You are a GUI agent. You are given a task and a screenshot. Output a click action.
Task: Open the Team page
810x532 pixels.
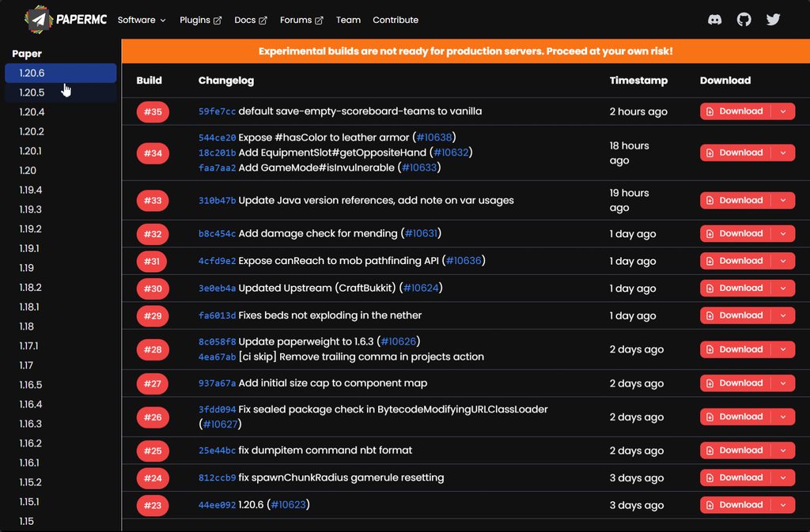pyautogui.click(x=348, y=20)
